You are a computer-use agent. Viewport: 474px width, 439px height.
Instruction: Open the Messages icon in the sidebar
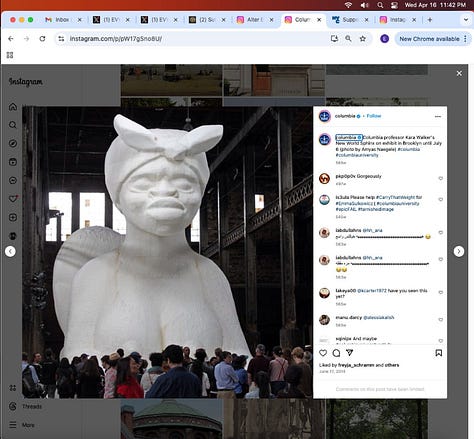click(x=13, y=180)
